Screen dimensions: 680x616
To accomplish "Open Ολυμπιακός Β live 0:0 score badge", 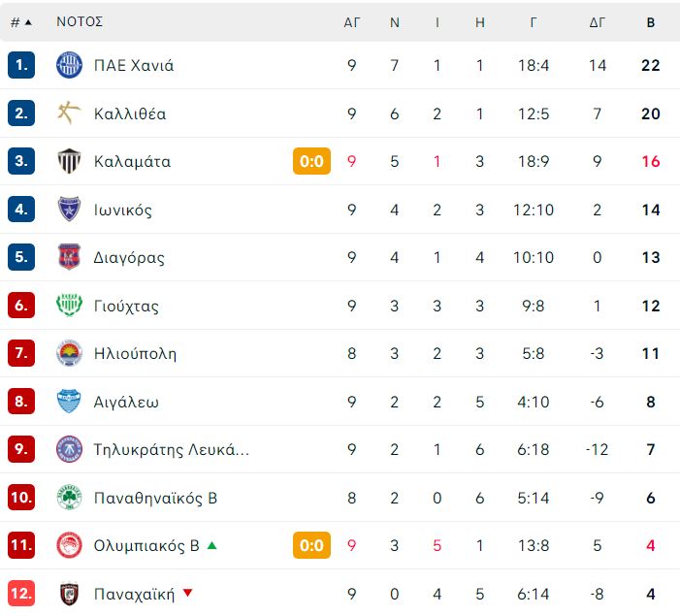I will [311, 545].
